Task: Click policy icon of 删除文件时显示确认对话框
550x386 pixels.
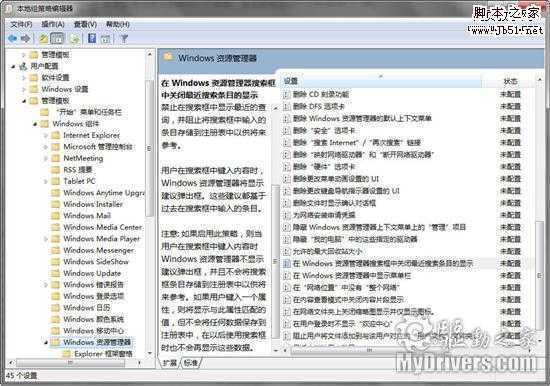Action: (287, 203)
